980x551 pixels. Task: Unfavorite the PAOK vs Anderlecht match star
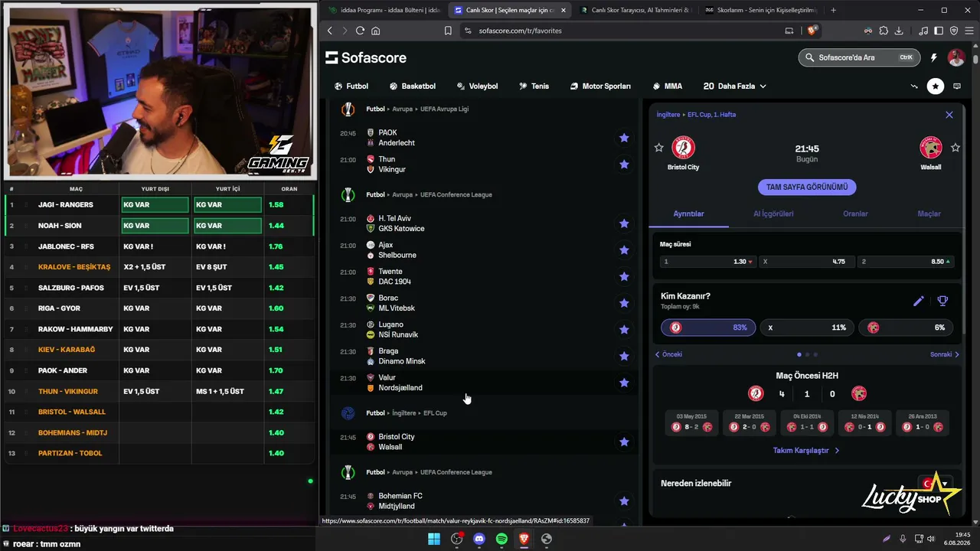[624, 138]
